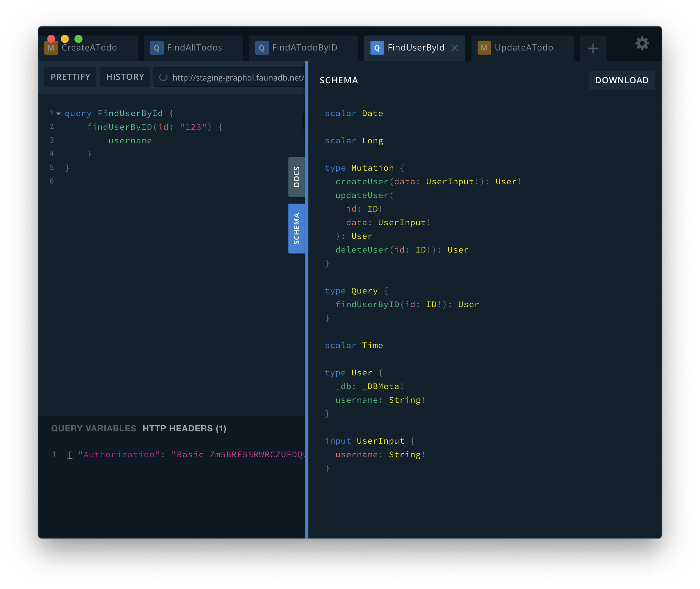Click the reload spinner icon in URL bar
700x589 pixels.
(163, 77)
